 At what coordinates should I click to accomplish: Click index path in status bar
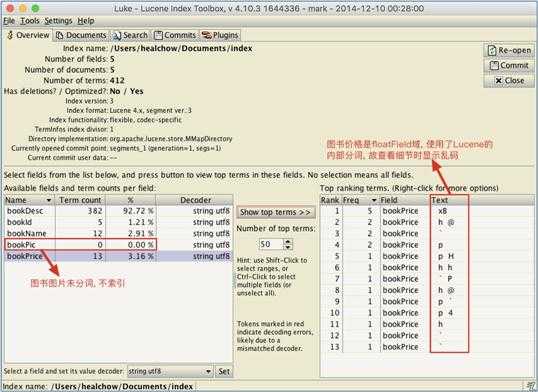point(122,387)
